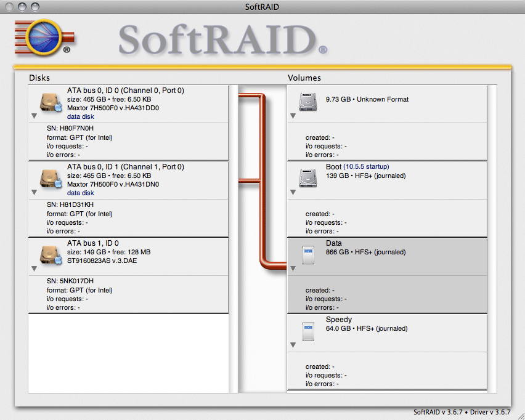Click the Maxtor 7H500F0 v.HA431DD0 model text
The image size is (525, 420).
point(113,108)
